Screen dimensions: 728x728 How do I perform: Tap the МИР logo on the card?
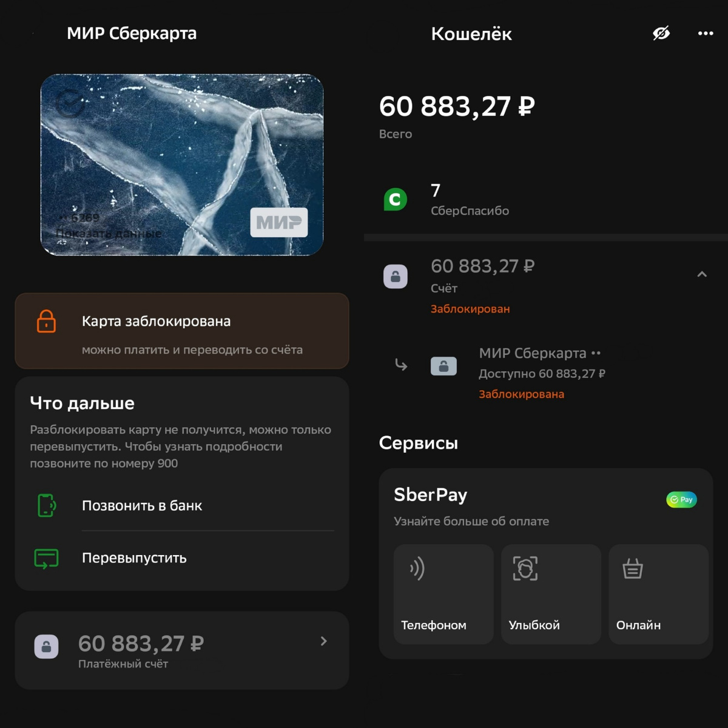pyautogui.click(x=279, y=223)
